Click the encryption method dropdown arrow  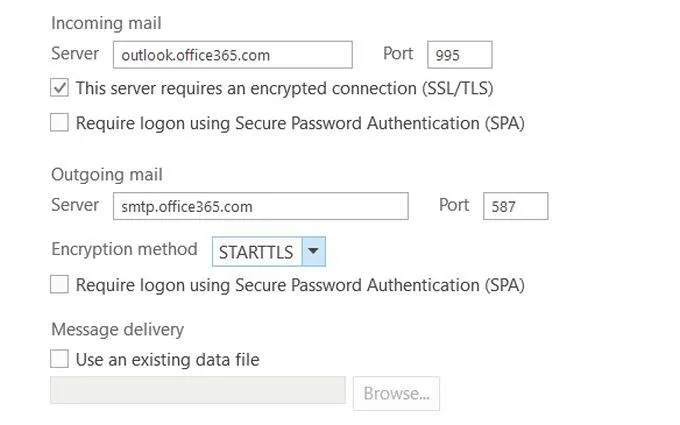coord(314,252)
